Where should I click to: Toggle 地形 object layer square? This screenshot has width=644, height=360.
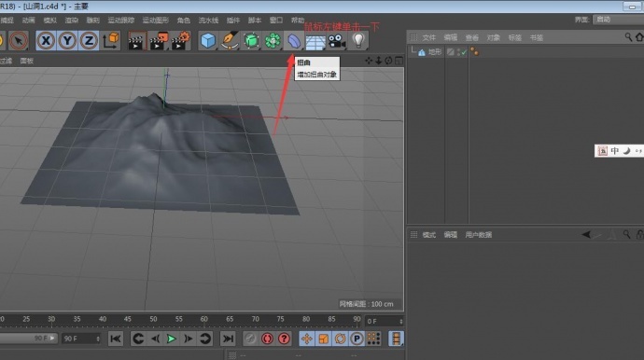pyautogui.click(x=451, y=52)
